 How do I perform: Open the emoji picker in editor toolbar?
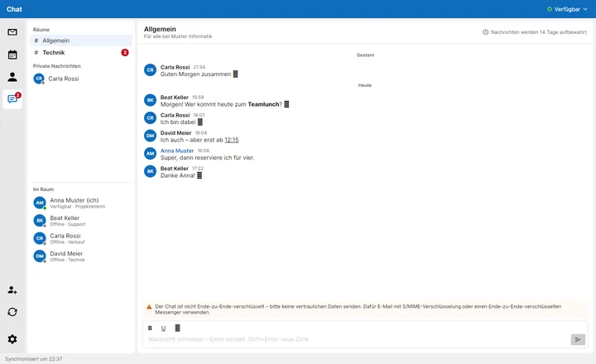point(177,328)
